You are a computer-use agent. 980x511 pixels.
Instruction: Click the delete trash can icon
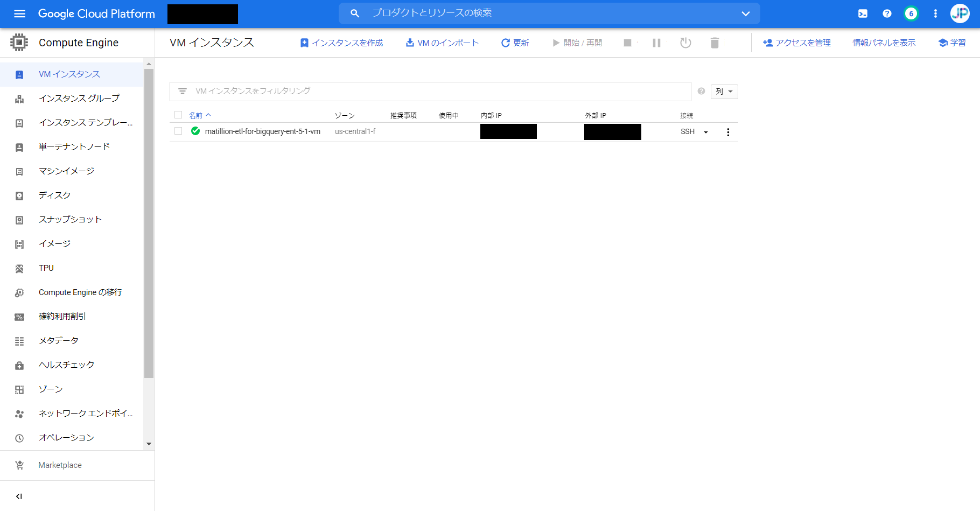(x=715, y=43)
